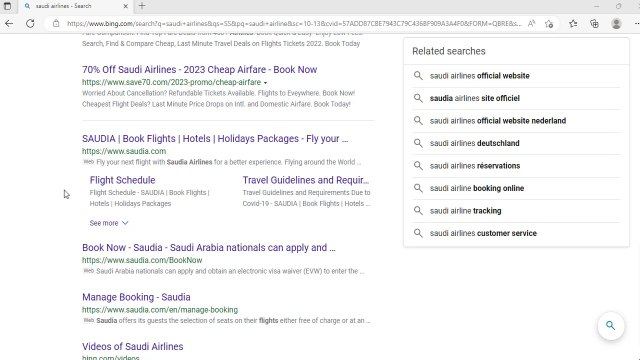Expand the save70.com URL dropdown arrow
640x360 pixels.
[x=265, y=83]
